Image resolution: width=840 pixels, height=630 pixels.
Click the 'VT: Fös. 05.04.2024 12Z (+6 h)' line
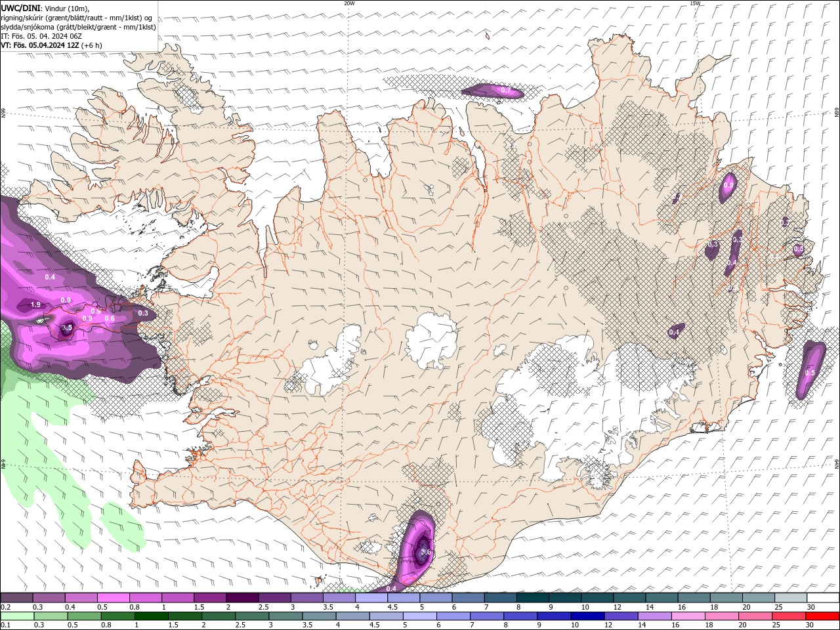click(x=52, y=45)
